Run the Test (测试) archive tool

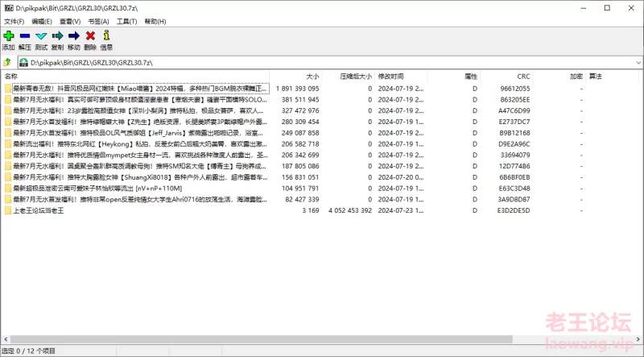click(41, 36)
